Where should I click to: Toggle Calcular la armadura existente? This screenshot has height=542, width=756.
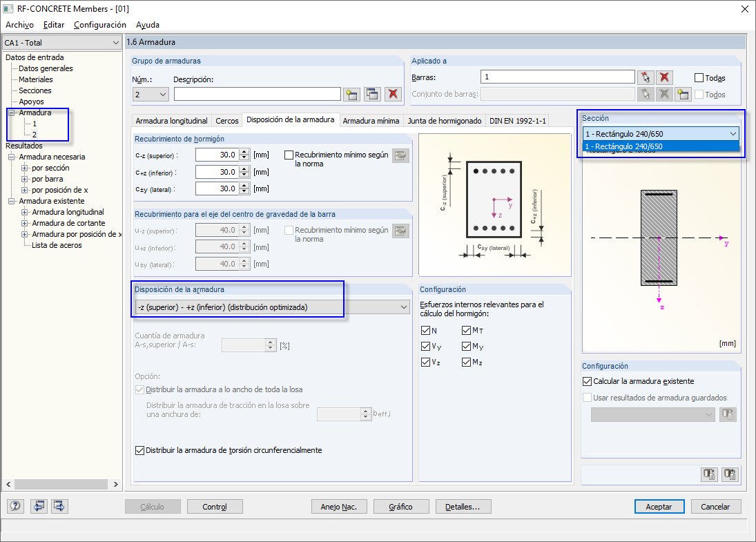587,381
